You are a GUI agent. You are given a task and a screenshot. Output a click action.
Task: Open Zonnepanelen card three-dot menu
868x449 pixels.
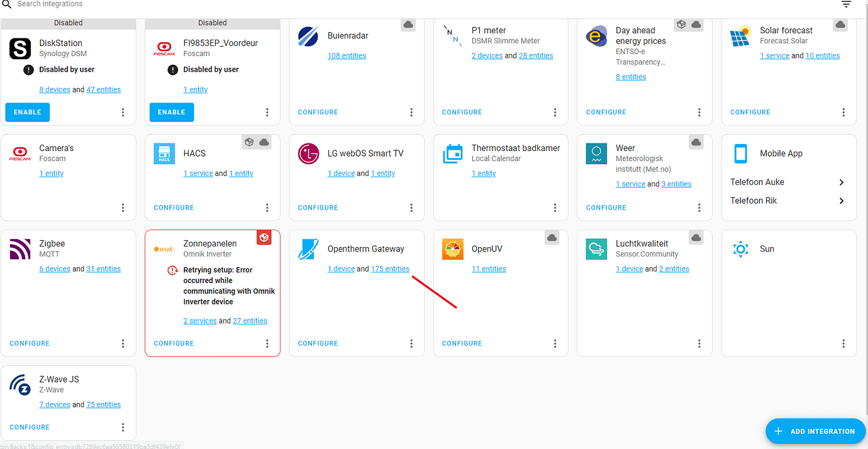tap(267, 343)
